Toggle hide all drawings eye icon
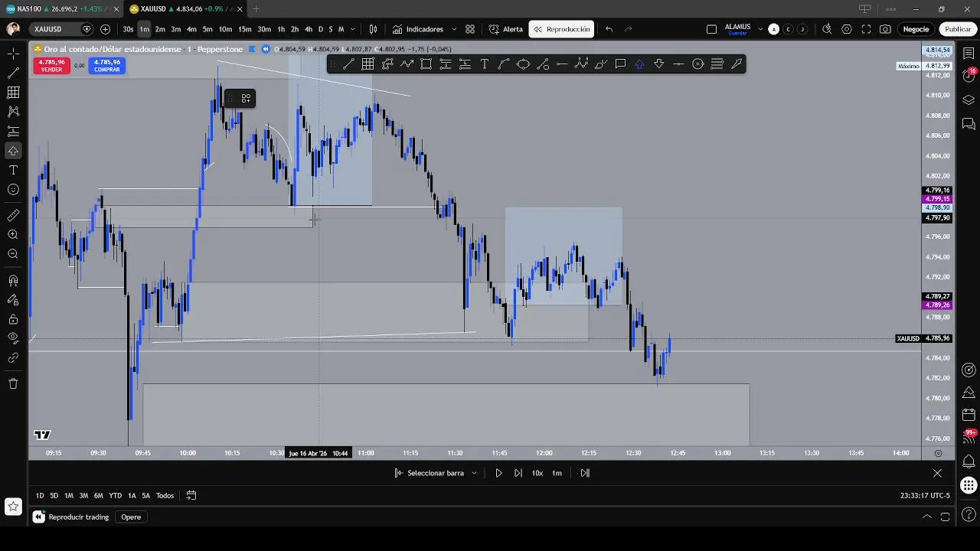 [13, 338]
